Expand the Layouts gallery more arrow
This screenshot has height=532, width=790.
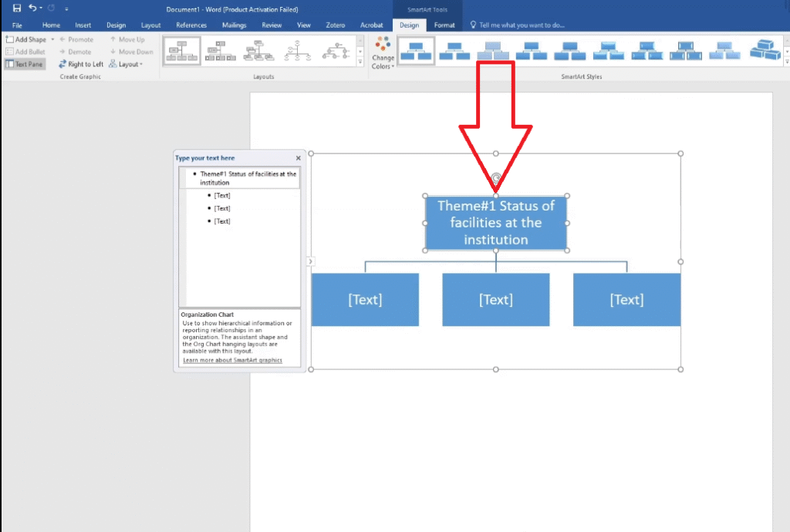pyautogui.click(x=360, y=62)
